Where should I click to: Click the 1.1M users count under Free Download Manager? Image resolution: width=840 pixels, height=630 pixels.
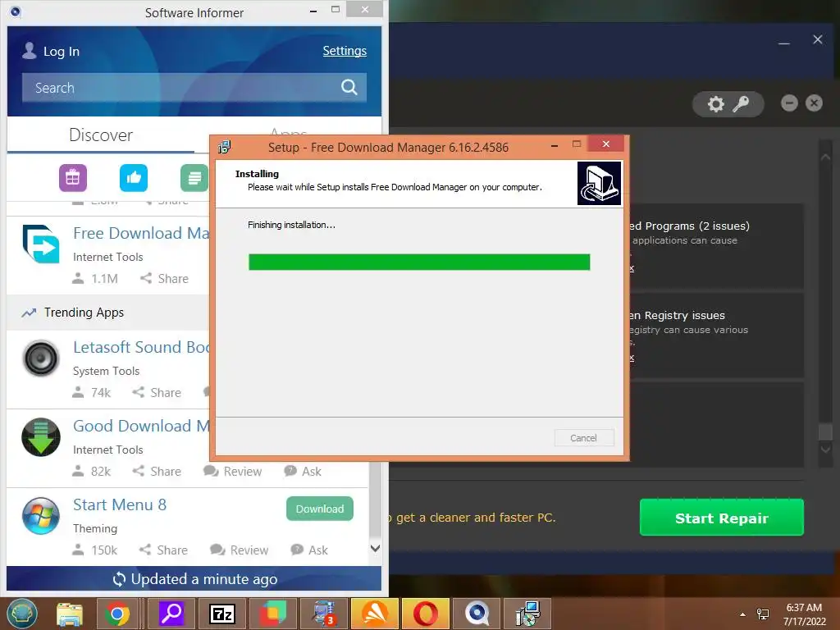point(95,279)
